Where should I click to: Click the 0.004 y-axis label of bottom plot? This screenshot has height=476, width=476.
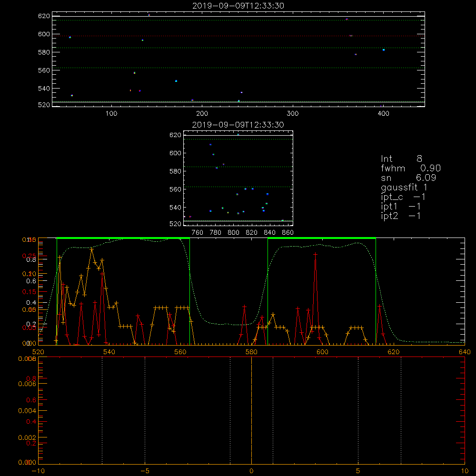(x=27, y=411)
